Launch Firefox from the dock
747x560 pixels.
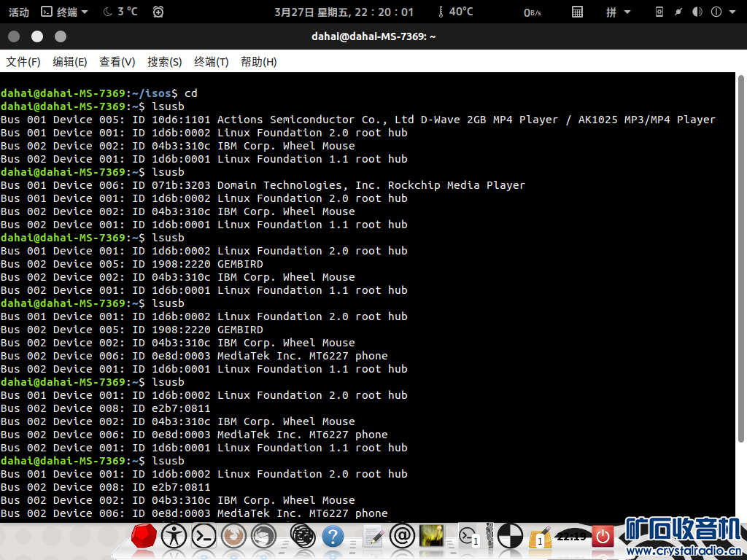point(234,536)
